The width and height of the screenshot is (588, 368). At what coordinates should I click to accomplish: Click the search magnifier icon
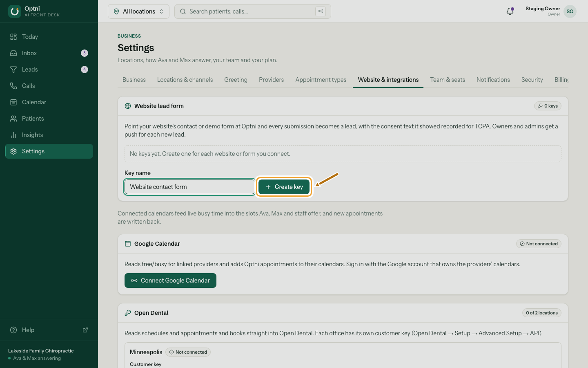183,11
